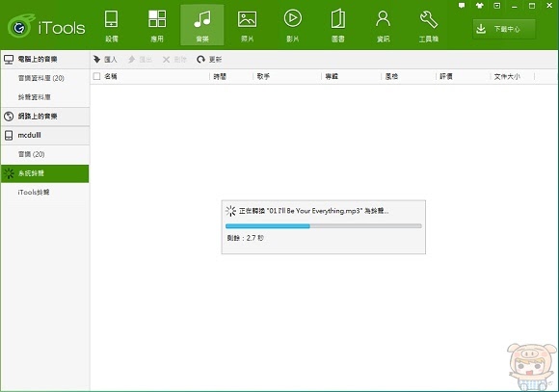This screenshot has height=392, width=559.
Task: Select the Music on Computer section header
Action: 45,60
